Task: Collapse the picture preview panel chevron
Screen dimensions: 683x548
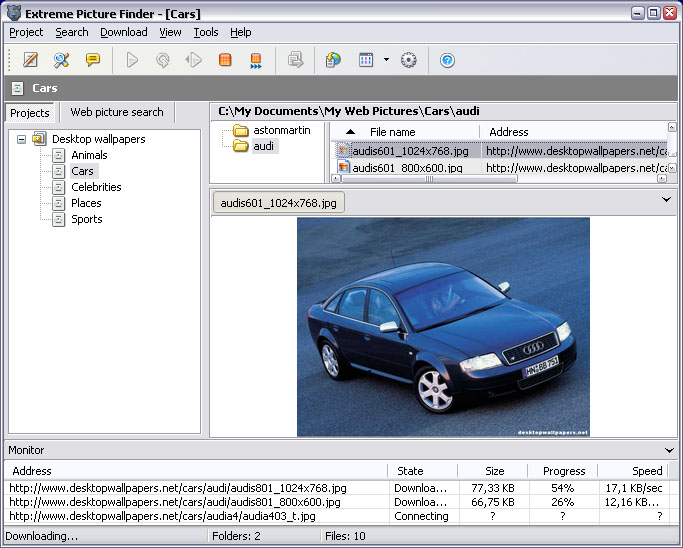Action: [666, 200]
